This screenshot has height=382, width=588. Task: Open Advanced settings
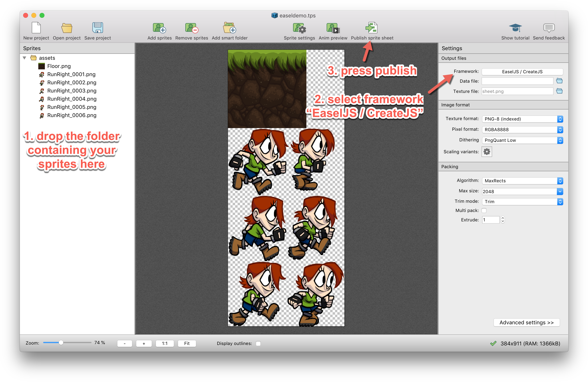(x=527, y=322)
